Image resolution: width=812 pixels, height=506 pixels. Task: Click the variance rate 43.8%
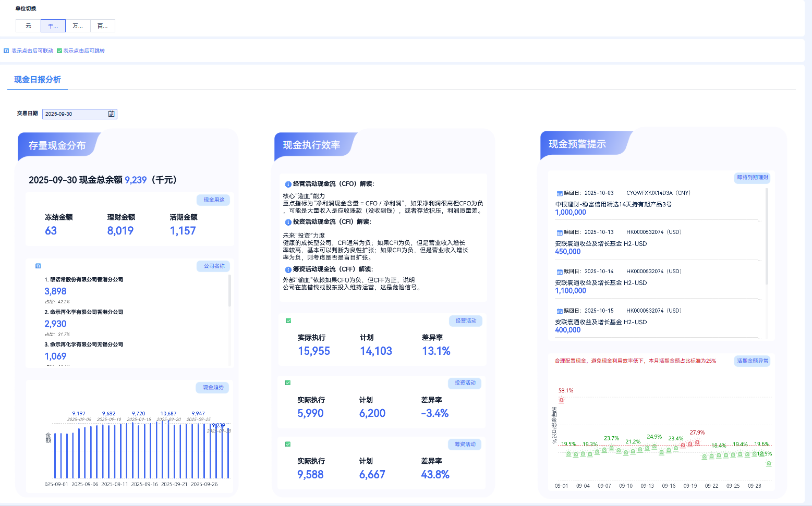coord(435,475)
